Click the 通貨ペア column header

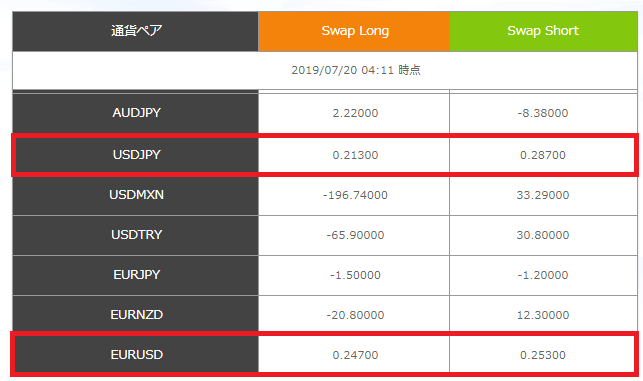click(136, 31)
